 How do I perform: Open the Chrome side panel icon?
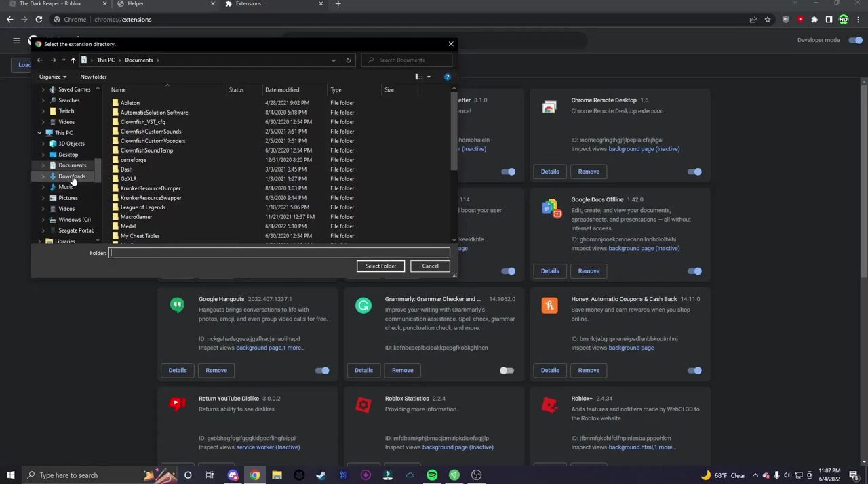click(x=829, y=20)
